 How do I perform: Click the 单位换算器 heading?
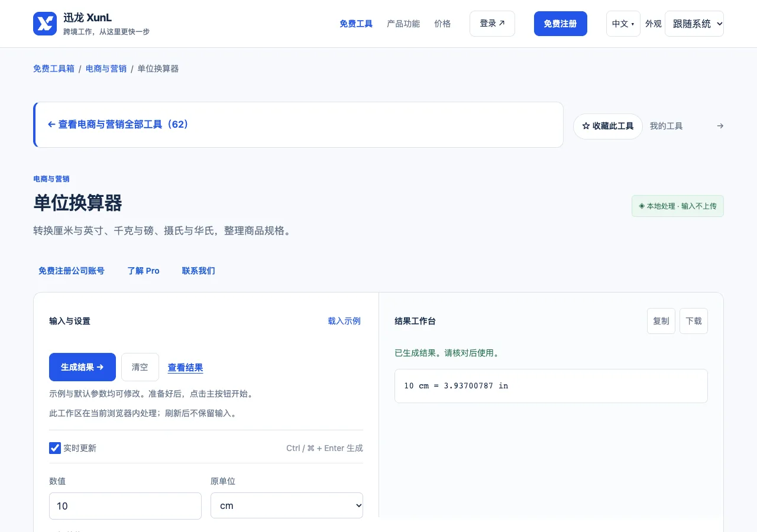[77, 203]
